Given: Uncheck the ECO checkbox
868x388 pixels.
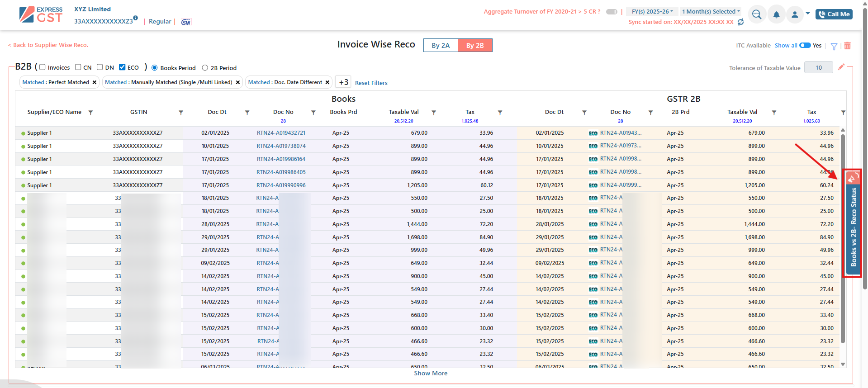Looking at the screenshot, I should (122, 67).
